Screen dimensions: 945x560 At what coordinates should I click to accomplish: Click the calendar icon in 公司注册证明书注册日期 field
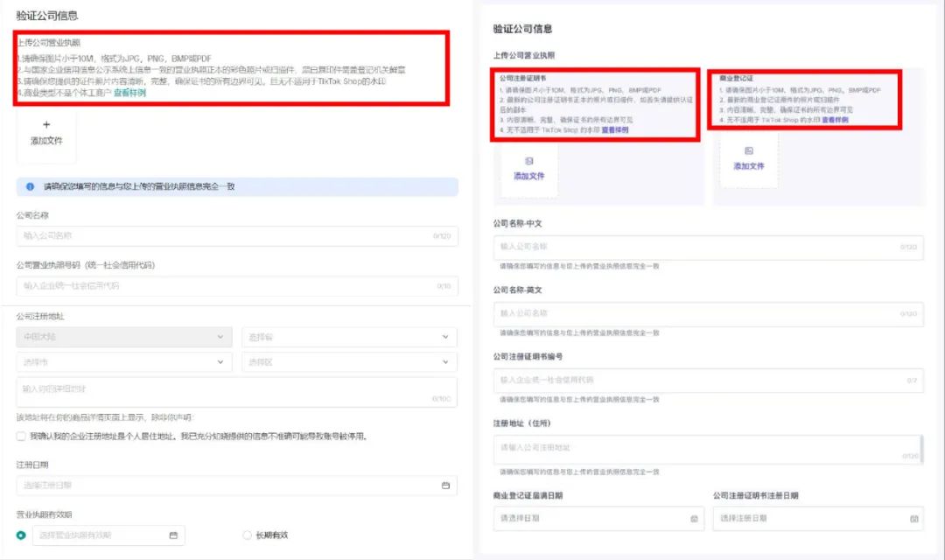[915, 518]
